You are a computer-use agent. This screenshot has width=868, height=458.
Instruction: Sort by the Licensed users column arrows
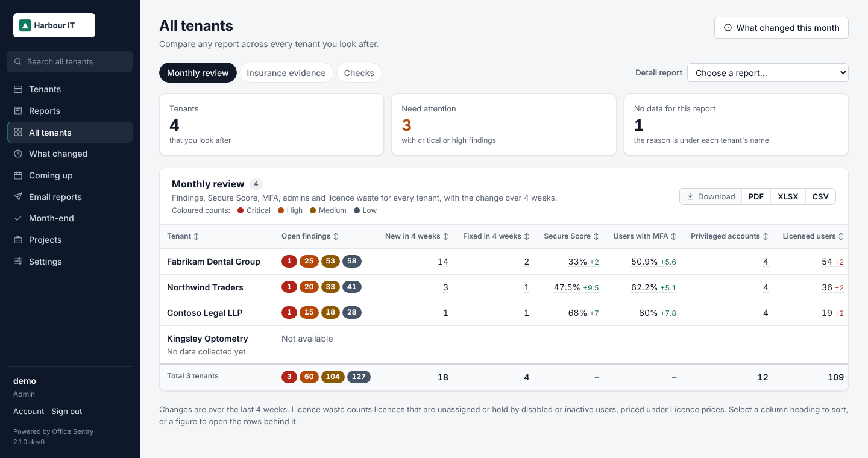[x=841, y=236]
